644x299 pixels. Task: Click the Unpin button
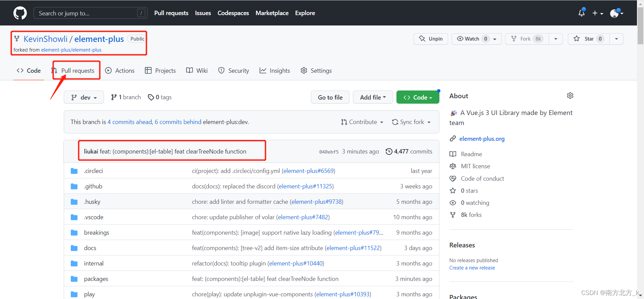click(x=431, y=39)
